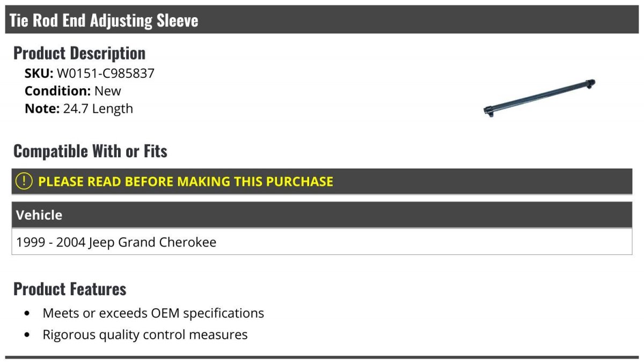
Task: Select the 24.7 Length note text
Action: (x=98, y=108)
